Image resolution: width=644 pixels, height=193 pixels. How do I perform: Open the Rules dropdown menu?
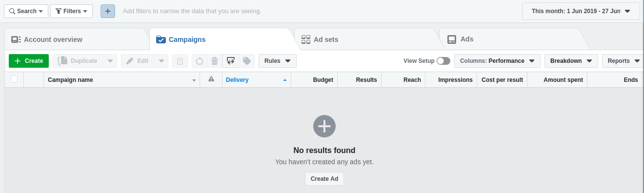[278, 61]
